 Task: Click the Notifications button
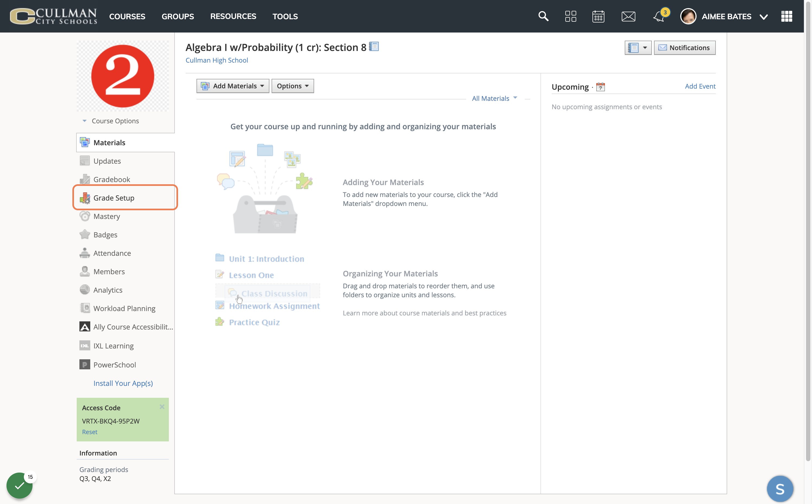coord(685,48)
